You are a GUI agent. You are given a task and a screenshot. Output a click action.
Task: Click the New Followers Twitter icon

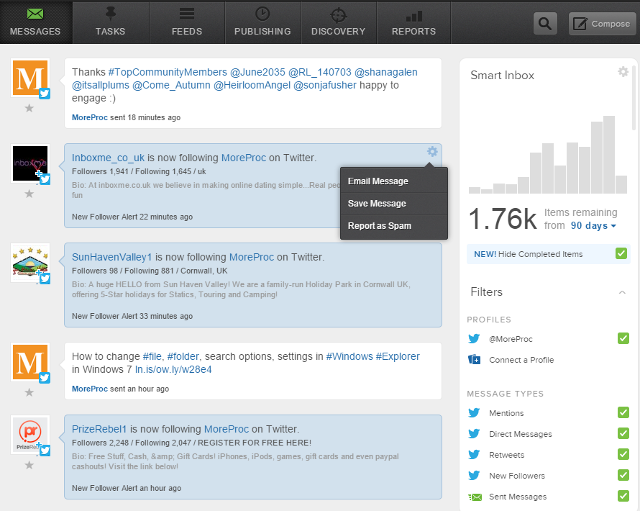click(474, 475)
